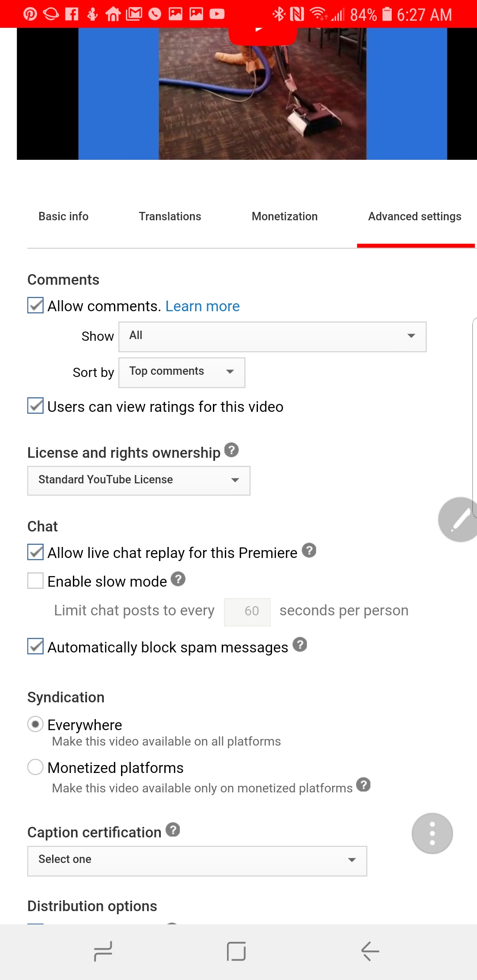Open the three-dot floating menu button
477x980 pixels.
[x=432, y=833]
